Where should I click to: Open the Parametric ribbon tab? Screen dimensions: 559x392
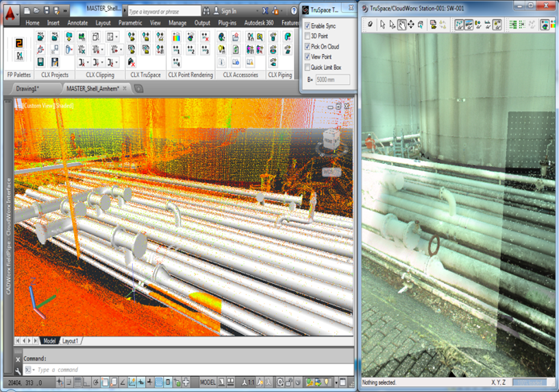click(130, 23)
